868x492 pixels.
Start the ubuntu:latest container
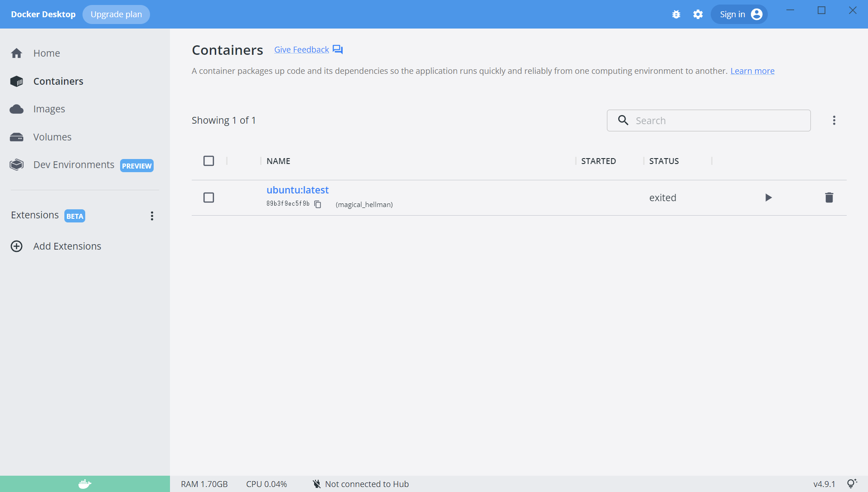coord(768,198)
